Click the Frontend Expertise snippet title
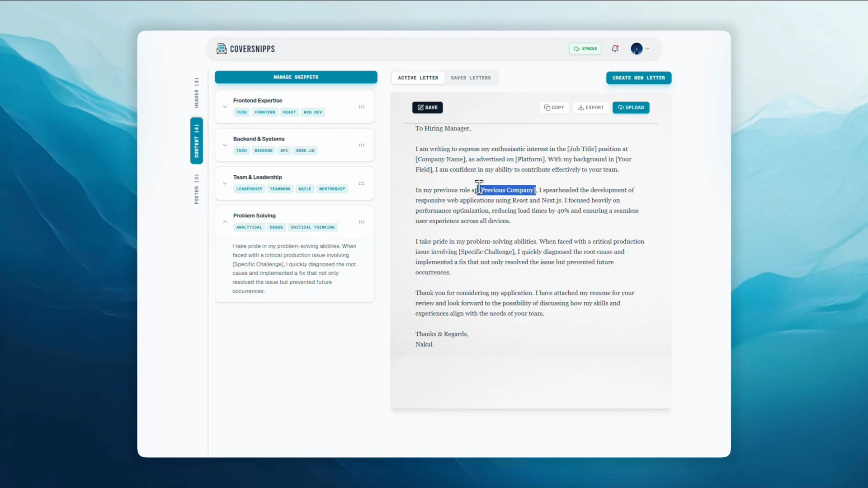 point(258,100)
